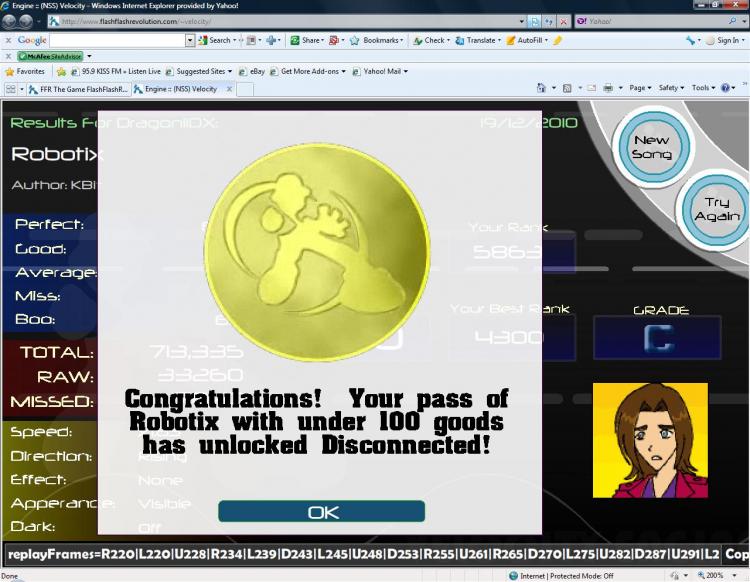Close the Google toolbar with its X
Viewport: 750px width, 582px height.
point(8,41)
